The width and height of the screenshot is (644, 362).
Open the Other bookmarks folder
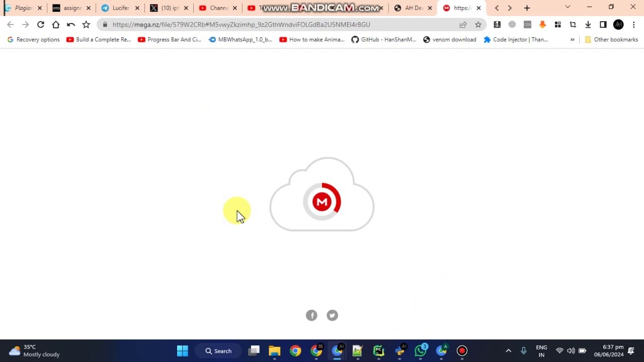point(611,40)
